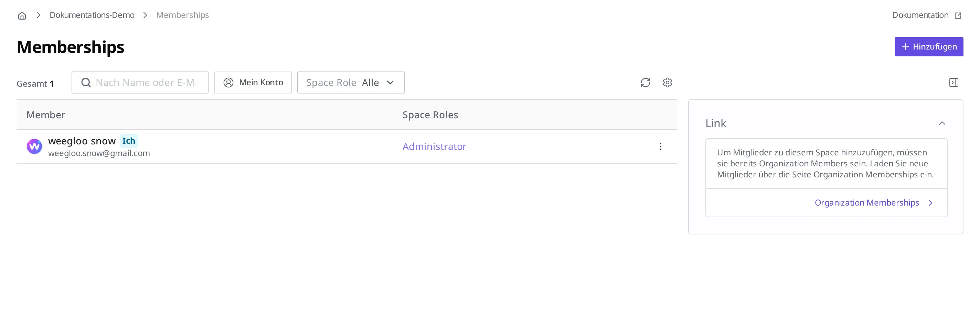Go to home via breadcrumb house icon

click(22, 15)
